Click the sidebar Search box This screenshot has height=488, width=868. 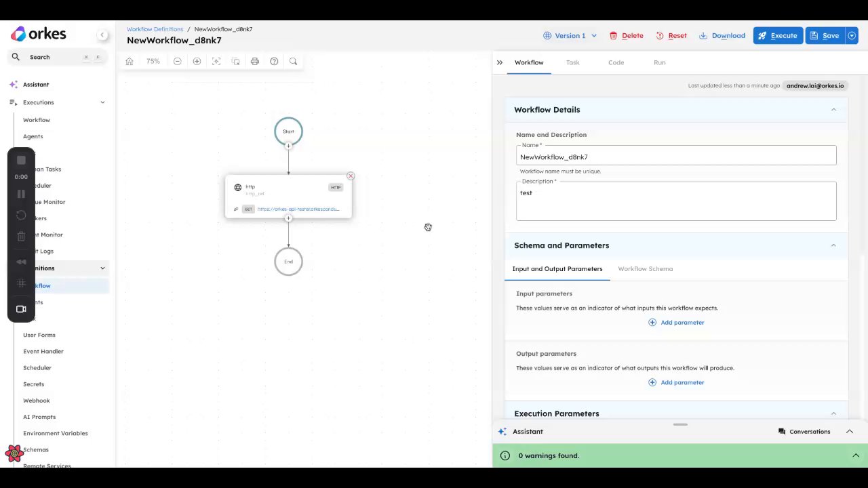click(x=58, y=57)
